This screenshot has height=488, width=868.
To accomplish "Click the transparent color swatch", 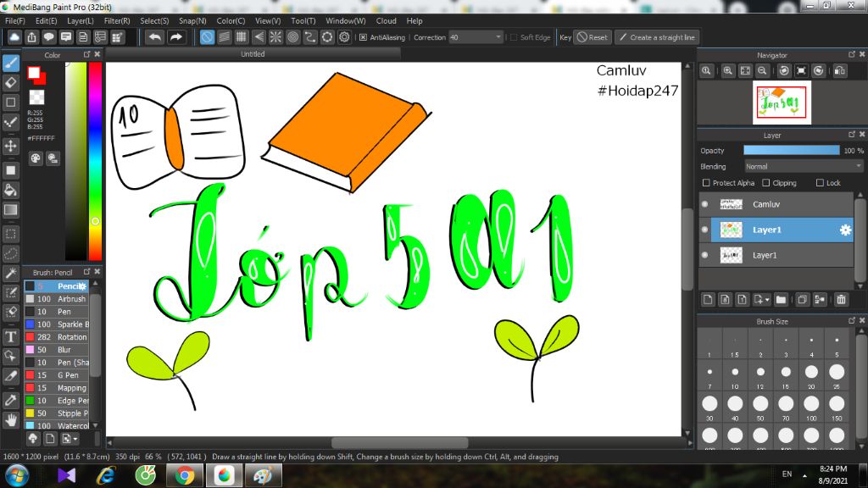I will click(x=36, y=97).
